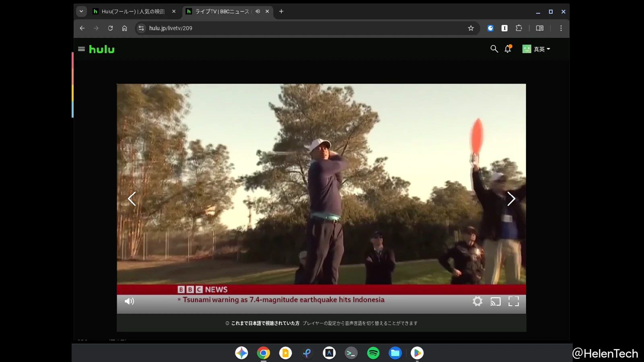Image resolution: width=644 pixels, height=362 pixels.
Task: Select the ライブTV BBCニュース tab
Action: (221, 12)
